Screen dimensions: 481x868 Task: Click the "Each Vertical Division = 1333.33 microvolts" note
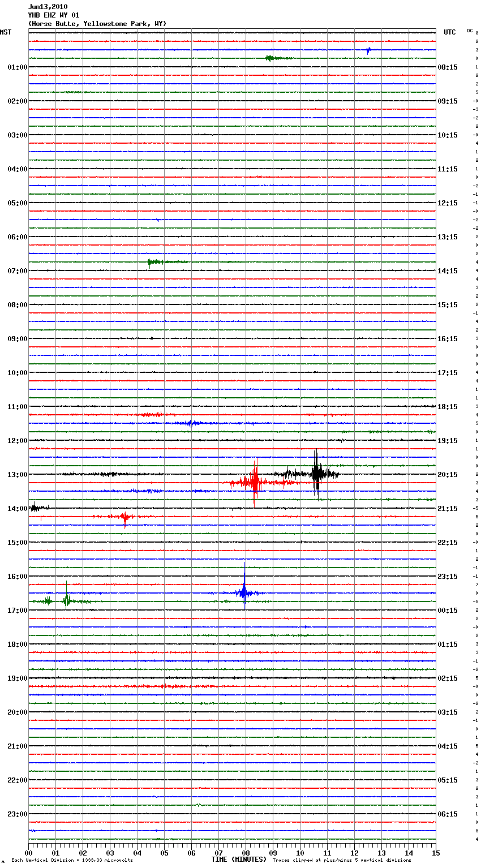point(72,861)
